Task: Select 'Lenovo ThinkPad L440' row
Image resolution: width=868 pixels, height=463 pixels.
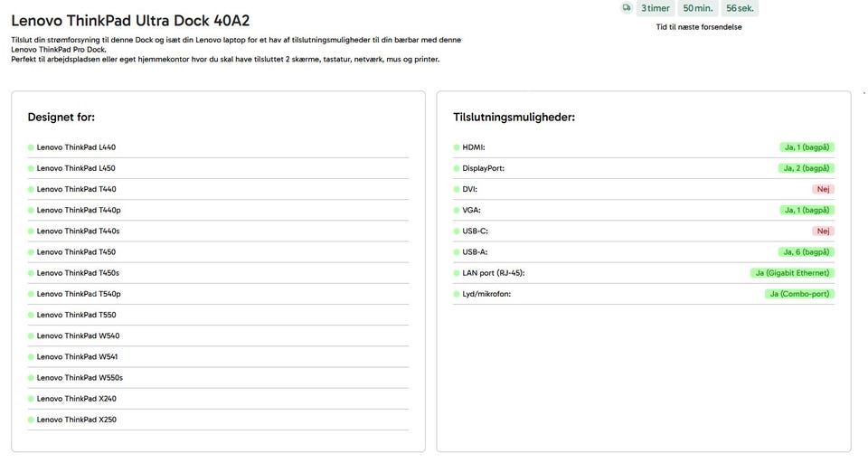Action: tap(218, 147)
